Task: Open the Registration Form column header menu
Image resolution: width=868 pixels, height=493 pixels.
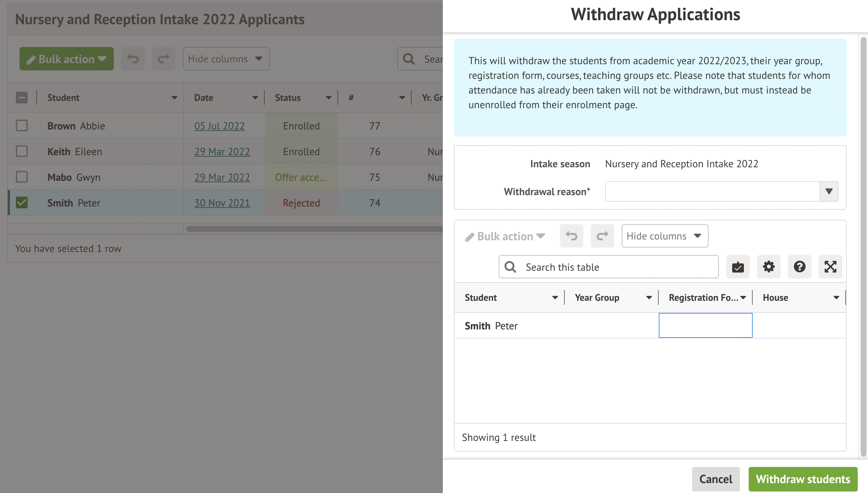Action: tap(743, 297)
